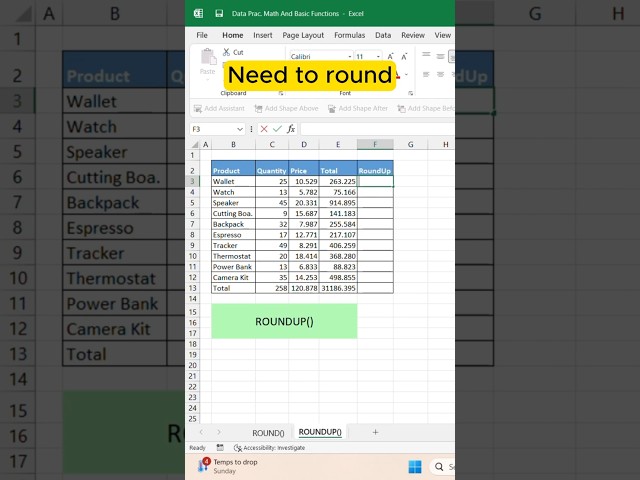Viewport: 640px width, 480px height.
Task: Click Add Shape Above button
Action: point(286,108)
